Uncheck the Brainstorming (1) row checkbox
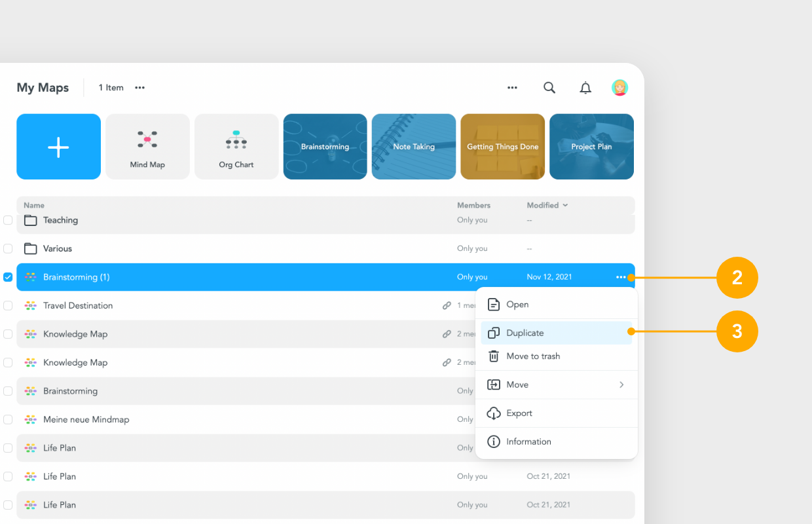This screenshot has width=812, height=524. 8,277
